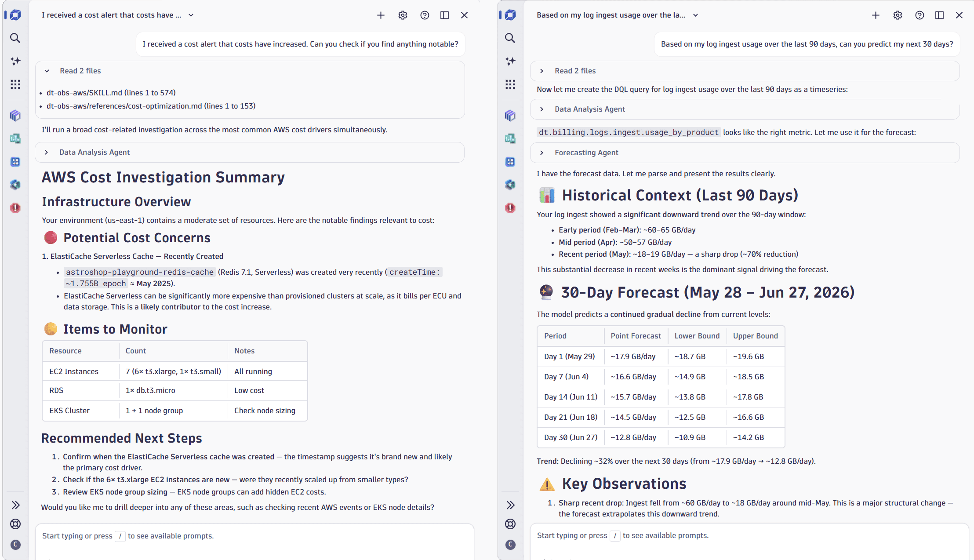Click the Upper Bound column header
The width and height of the screenshot is (974, 560).
[x=755, y=336]
